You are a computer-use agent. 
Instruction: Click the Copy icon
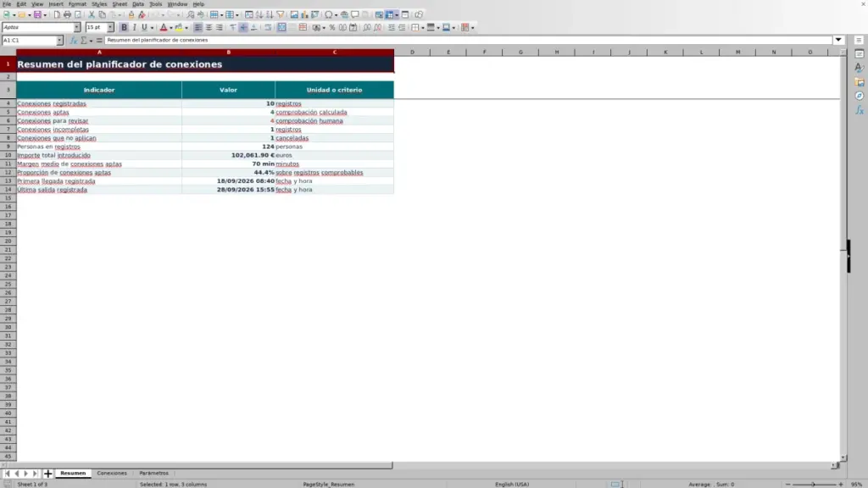point(103,14)
